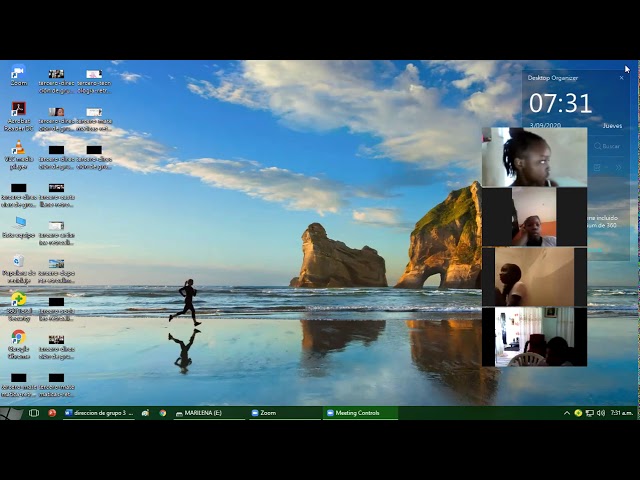Switch to the Zoom taskbar window
The image size is (640, 480).
point(285,413)
